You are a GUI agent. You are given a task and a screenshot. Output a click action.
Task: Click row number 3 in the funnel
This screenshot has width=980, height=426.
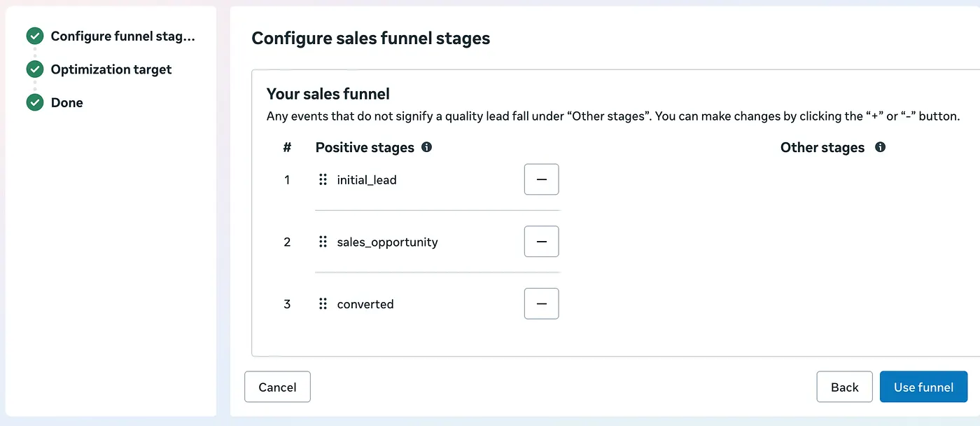coord(287,304)
